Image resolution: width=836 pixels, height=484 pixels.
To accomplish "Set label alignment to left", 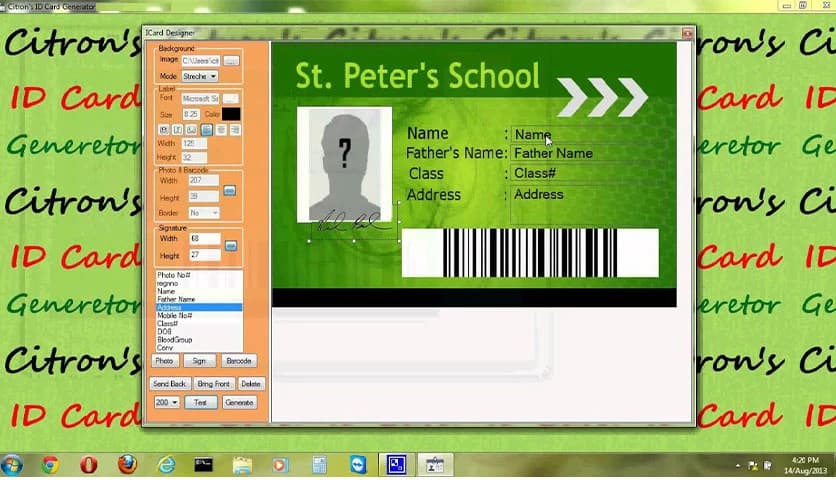I will click(206, 130).
